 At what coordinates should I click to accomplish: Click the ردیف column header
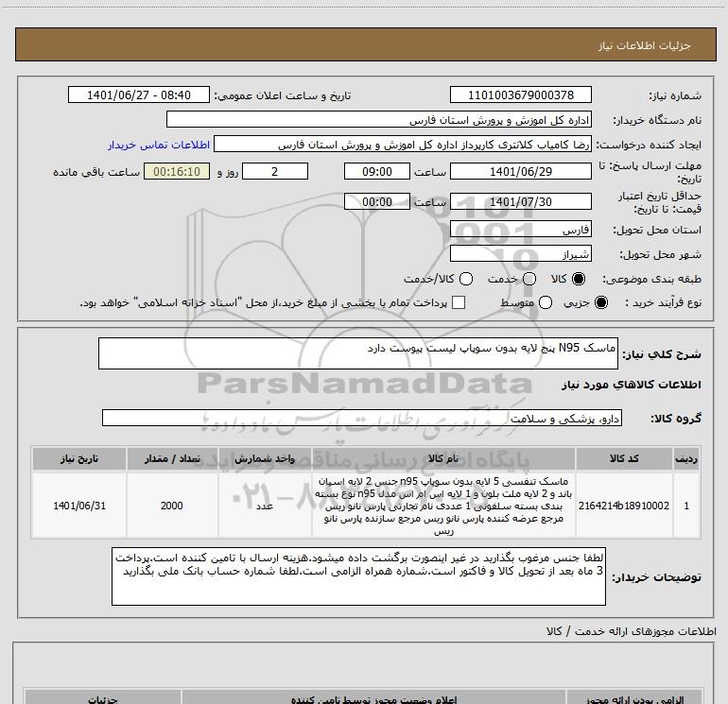tap(686, 458)
